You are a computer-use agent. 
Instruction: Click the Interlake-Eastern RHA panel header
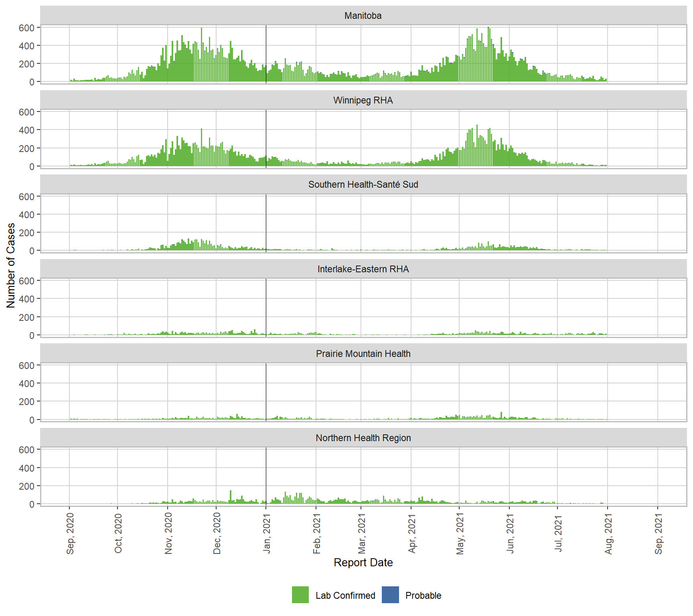coord(363,269)
